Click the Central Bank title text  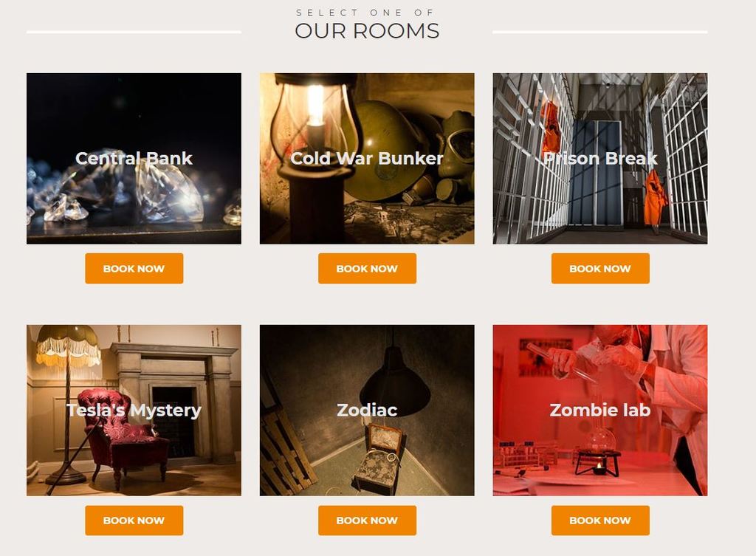(x=134, y=158)
